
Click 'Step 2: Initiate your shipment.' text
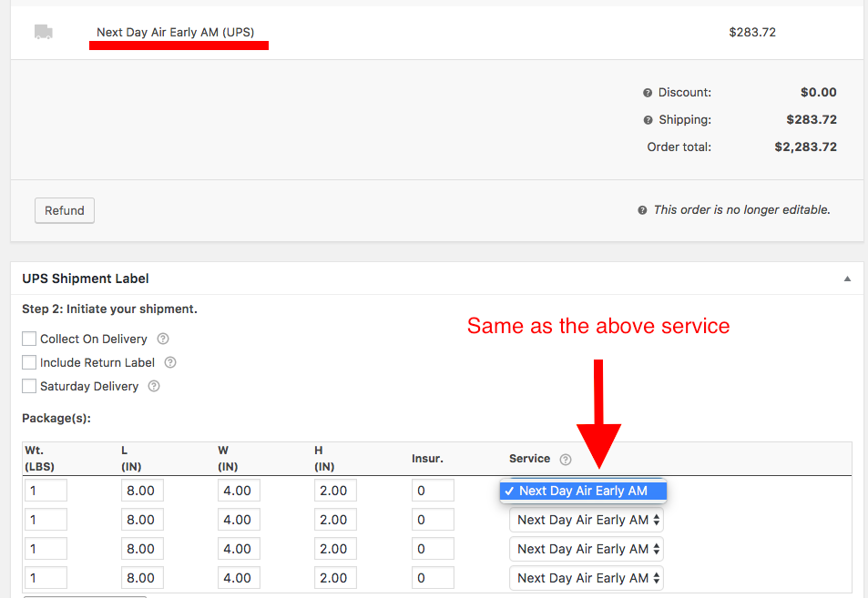pos(109,309)
